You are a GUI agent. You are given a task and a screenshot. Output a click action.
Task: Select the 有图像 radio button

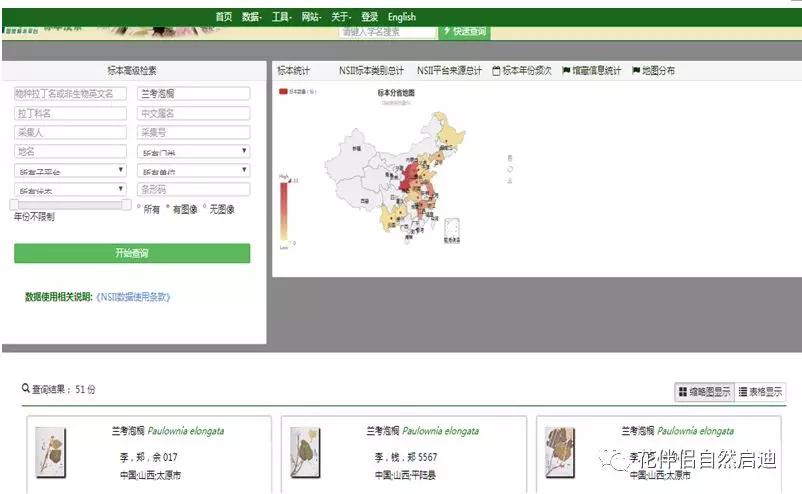168,207
